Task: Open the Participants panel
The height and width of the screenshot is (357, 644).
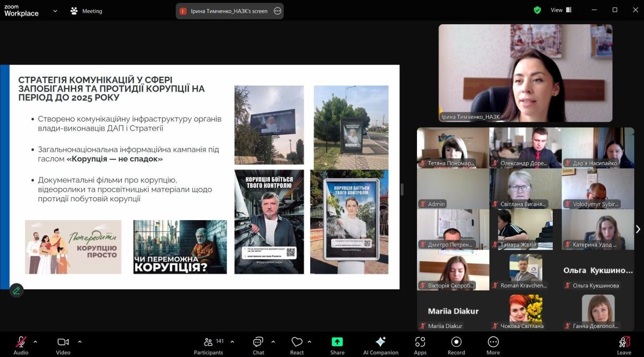Action: [208, 346]
